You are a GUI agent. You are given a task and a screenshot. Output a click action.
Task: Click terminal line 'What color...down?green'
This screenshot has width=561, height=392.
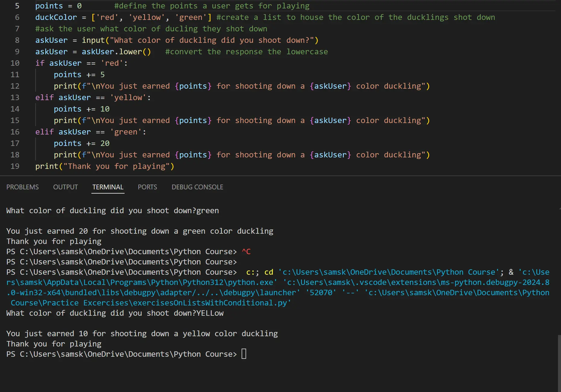pyautogui.click(x=113, y=210)
